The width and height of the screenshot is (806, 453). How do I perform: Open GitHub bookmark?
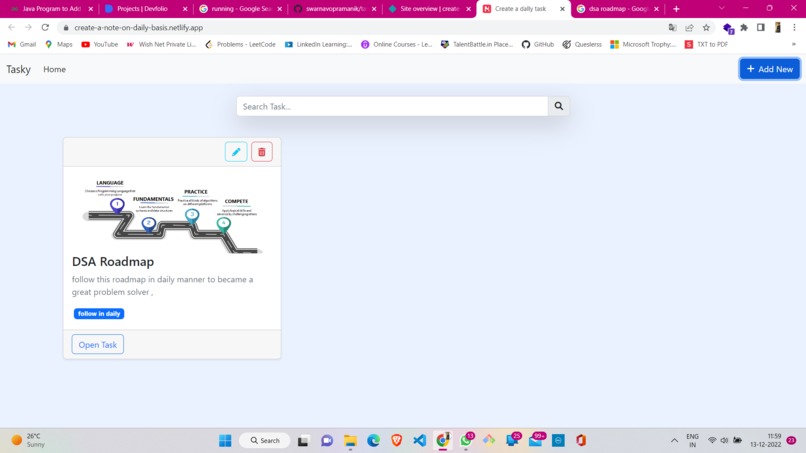click(538, 44)
